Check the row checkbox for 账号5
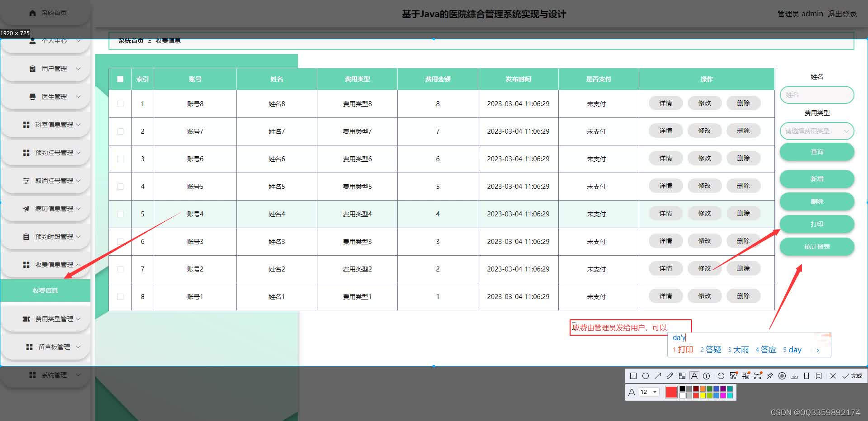Image resolution: width=868 pixels, height=421 pixels. (120, 187)
